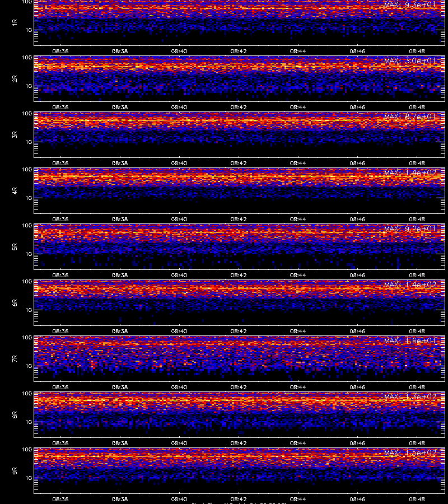Screen dimensions: 448x504
Task: Click the 08:46 time tick below panel 4R
Action: (x=357, y=219)
